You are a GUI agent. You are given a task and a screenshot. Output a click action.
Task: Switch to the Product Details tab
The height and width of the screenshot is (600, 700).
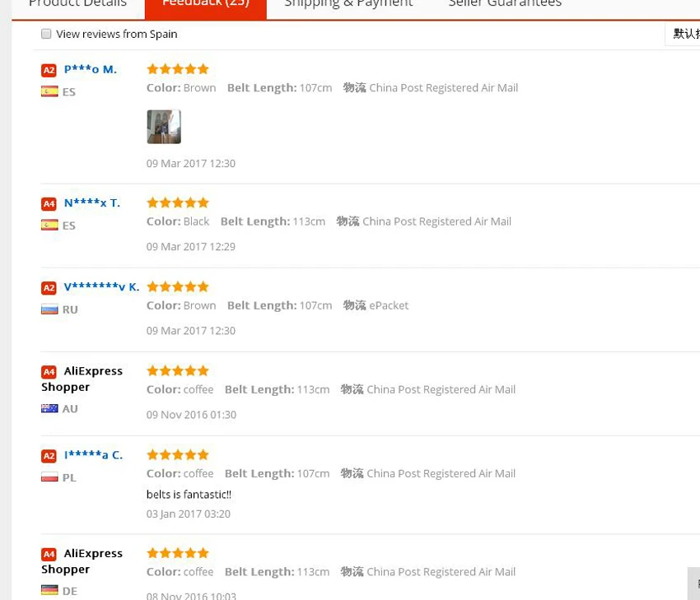pos(77,4)
